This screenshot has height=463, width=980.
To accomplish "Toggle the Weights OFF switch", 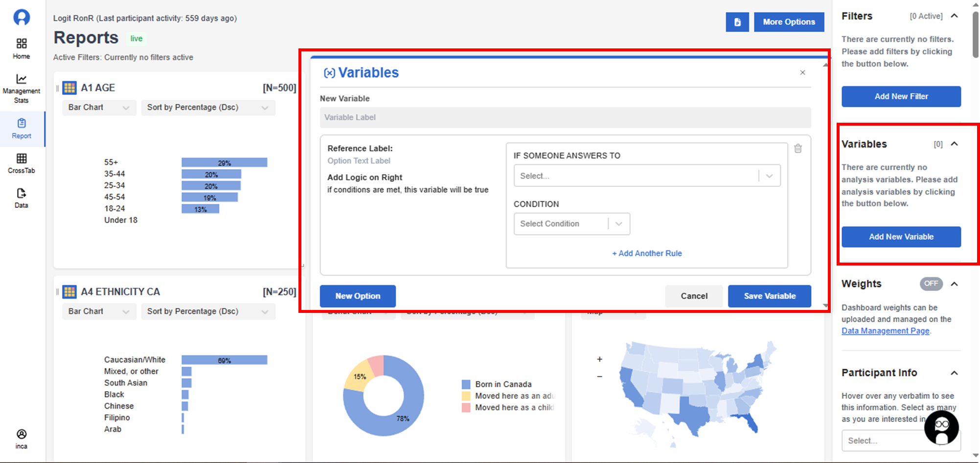I will point(931,284).
